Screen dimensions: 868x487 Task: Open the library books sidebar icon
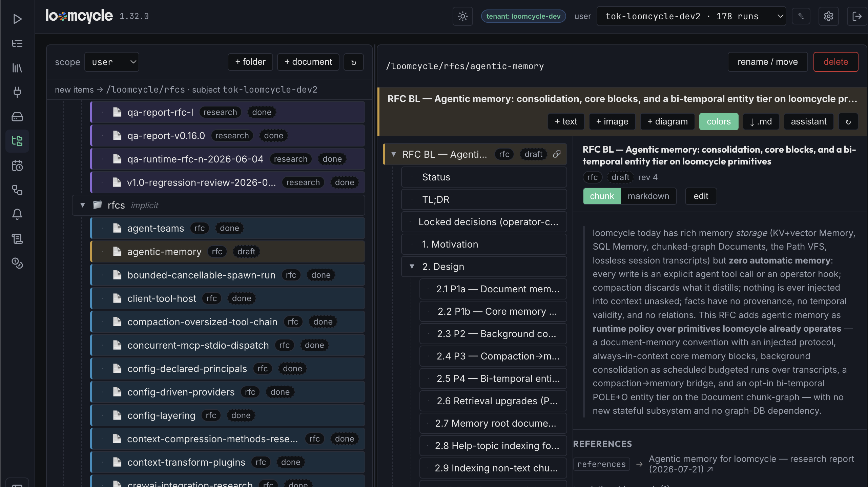pyautogui.click(x=17, y=68)
